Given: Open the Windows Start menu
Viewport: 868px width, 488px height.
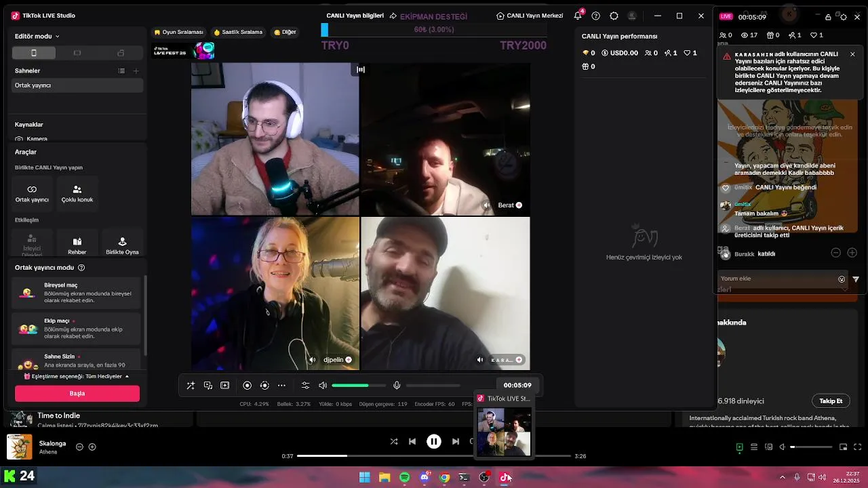Looking at the screenshot, I should coord(365,477).
